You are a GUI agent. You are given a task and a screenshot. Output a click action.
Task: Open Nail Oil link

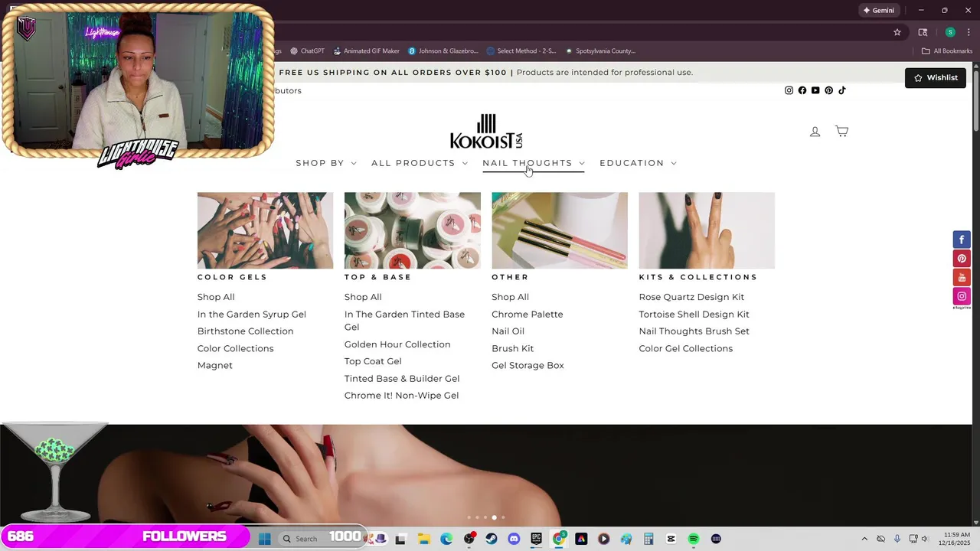(x=508, y=331)
